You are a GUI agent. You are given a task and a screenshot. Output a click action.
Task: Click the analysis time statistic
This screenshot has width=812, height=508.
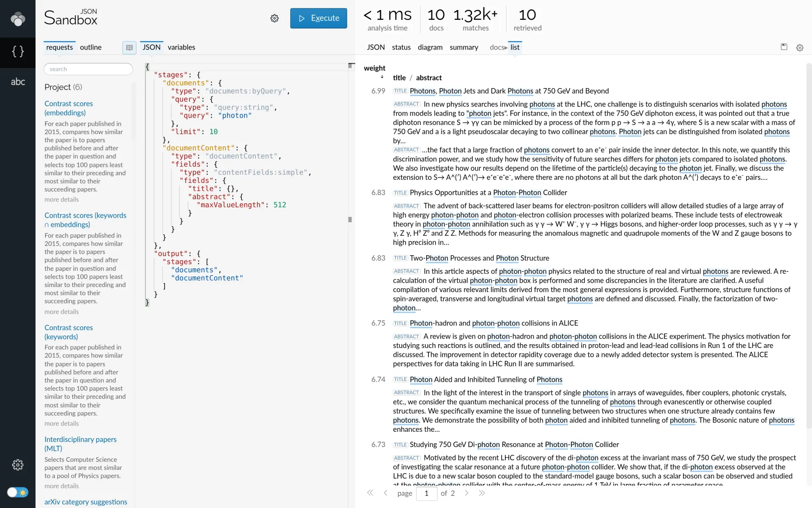click(387, 19)
